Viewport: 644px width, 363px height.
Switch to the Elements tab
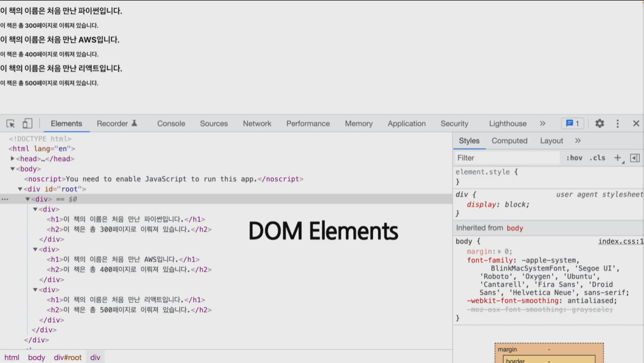[x=67, y=123]
